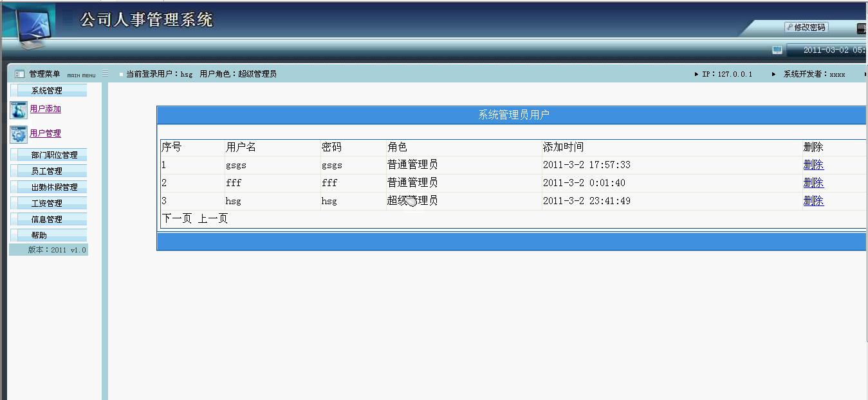Open 修改密码 change password button
Viewport: 868px width, 400px height.
coord(806,27)
